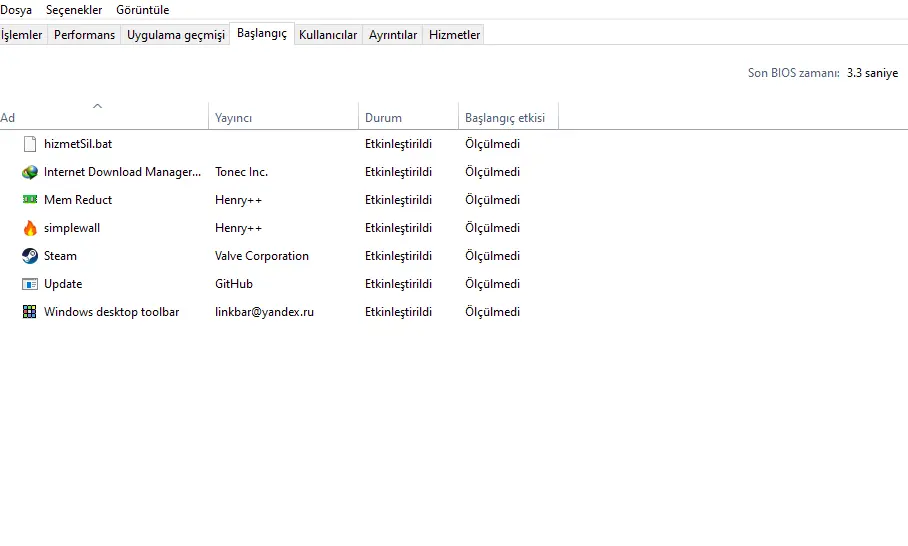Select the Internet Download Manager entry name

tap(122, 172)
